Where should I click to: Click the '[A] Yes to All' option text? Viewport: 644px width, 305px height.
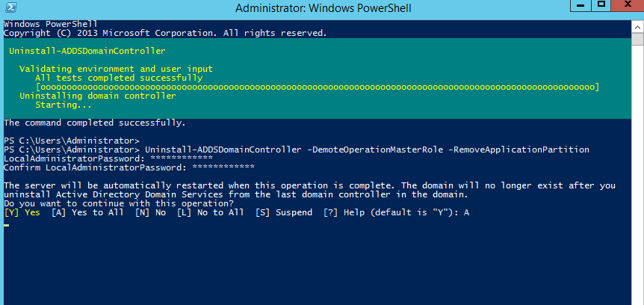87,212
